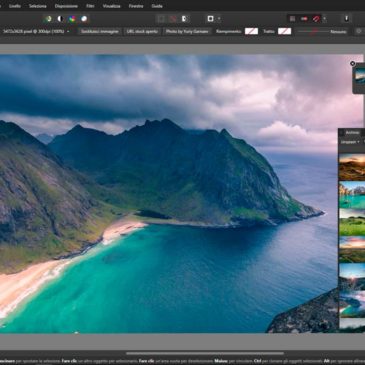Click the auto white balance circle icon
365x365 pixels.
[84, 19]
